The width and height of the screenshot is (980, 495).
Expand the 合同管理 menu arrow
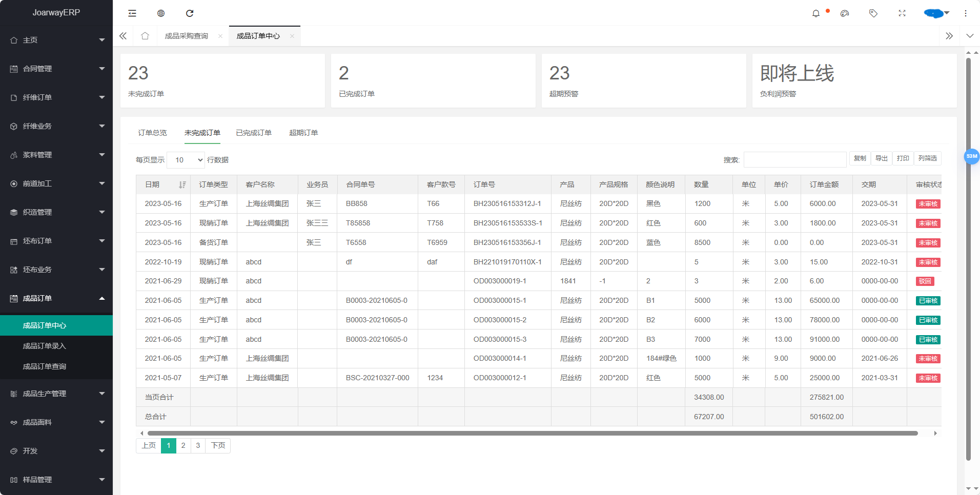pyautogui.click(x=102, y=69)
